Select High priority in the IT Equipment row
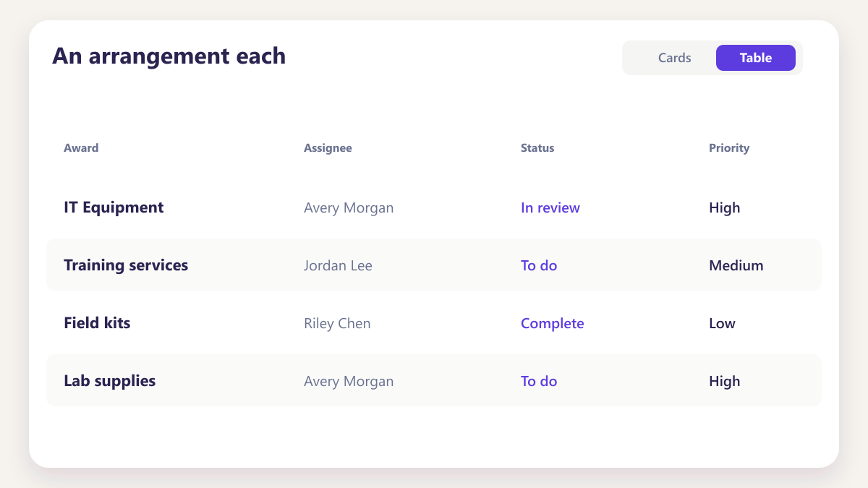The image size is (868, 488). [725, 208]
